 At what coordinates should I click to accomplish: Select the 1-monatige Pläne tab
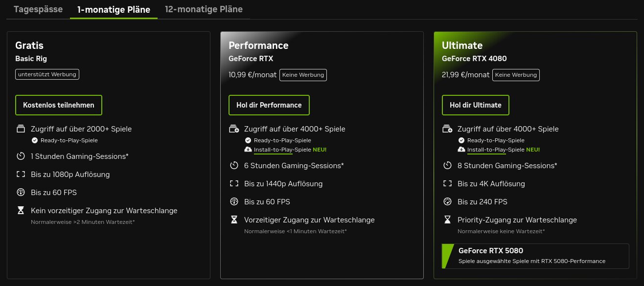114,9
